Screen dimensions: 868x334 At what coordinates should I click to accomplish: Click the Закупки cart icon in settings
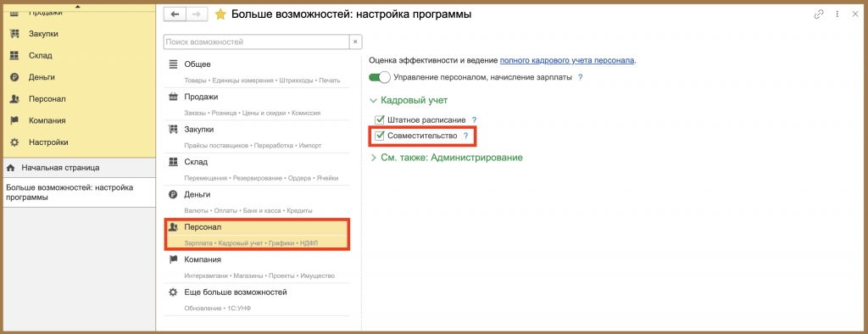[173, 130]
